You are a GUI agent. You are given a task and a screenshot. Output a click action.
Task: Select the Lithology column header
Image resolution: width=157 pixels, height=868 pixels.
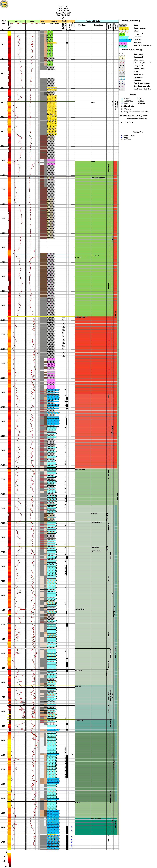(x=54, y=21)
